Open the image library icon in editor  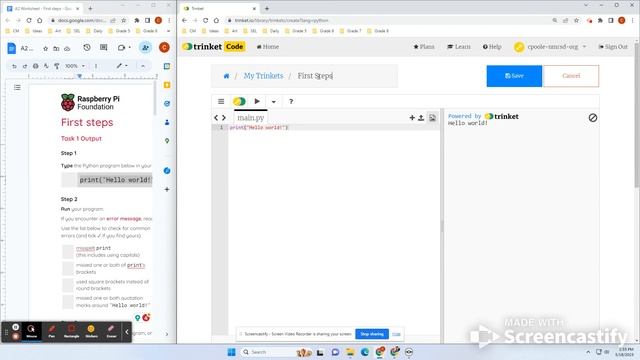(x=432, y=118)
